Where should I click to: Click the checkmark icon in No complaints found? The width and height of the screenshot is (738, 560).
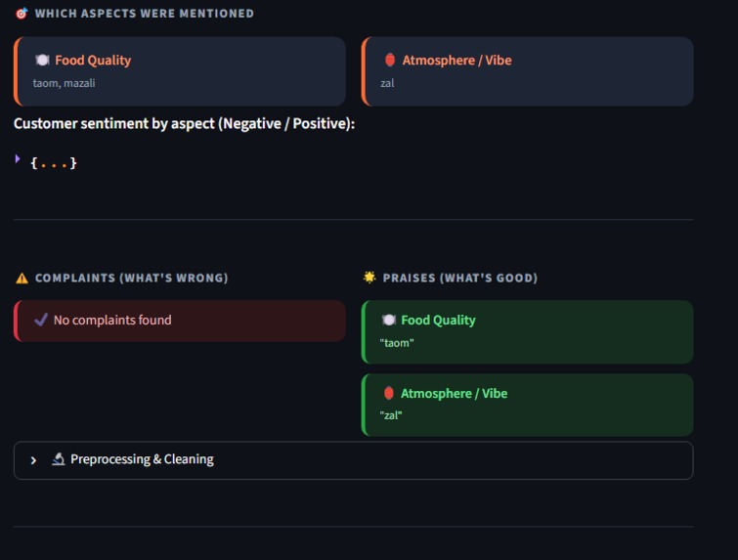[x=41, y=320]
